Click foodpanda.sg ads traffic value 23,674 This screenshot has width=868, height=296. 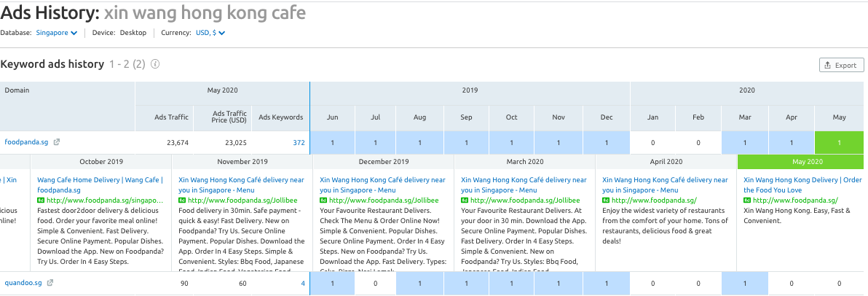click(x=178, y=142)
